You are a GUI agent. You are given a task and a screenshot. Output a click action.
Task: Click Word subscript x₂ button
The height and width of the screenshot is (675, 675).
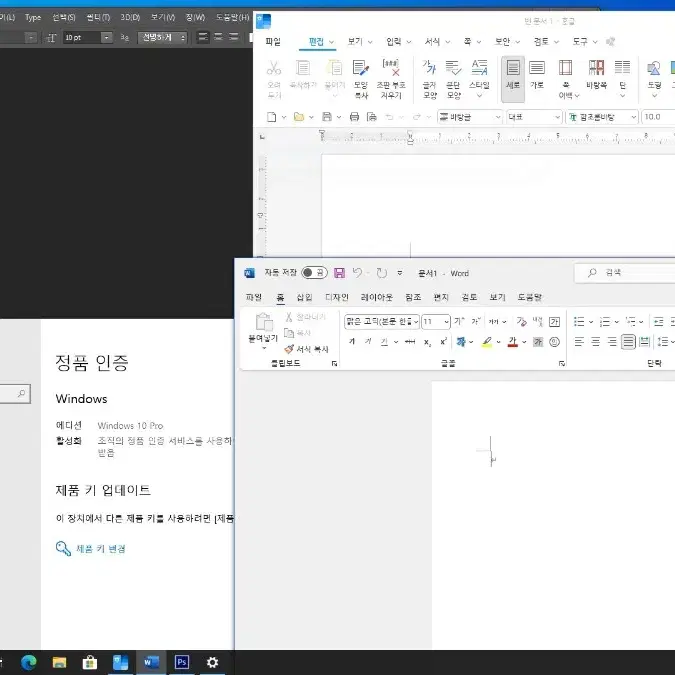click(x=427, y=342)
